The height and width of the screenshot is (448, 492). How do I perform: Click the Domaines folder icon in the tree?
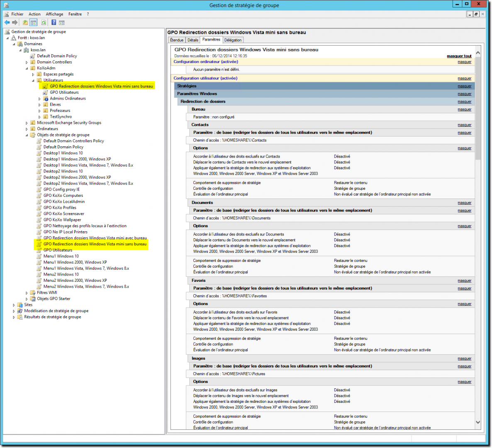point(20,44)
